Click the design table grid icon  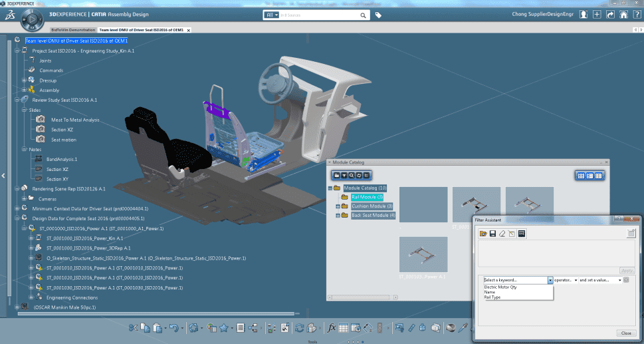[344, 327]
